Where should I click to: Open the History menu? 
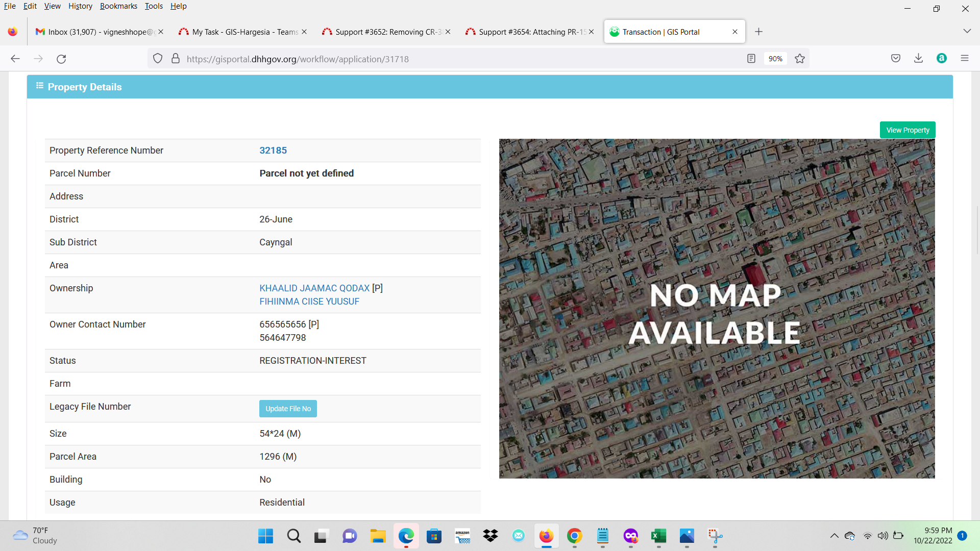[x=80, y=6]
